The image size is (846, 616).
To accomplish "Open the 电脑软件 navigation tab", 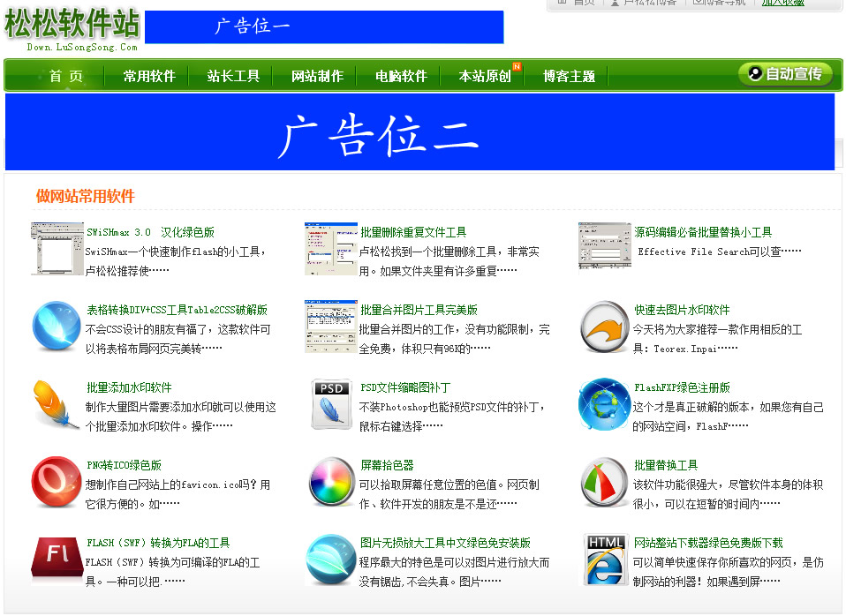I will pyautogui.click(x=402, y=76).
